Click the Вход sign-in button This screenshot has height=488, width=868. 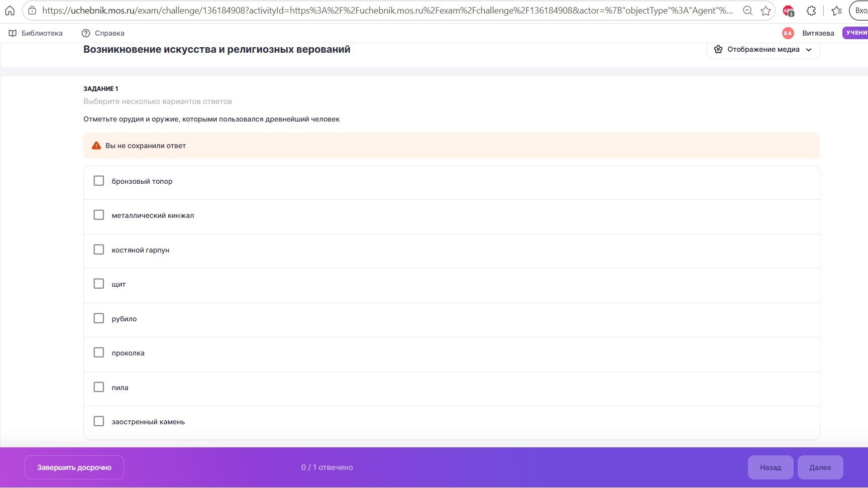(x=859, y=11)
